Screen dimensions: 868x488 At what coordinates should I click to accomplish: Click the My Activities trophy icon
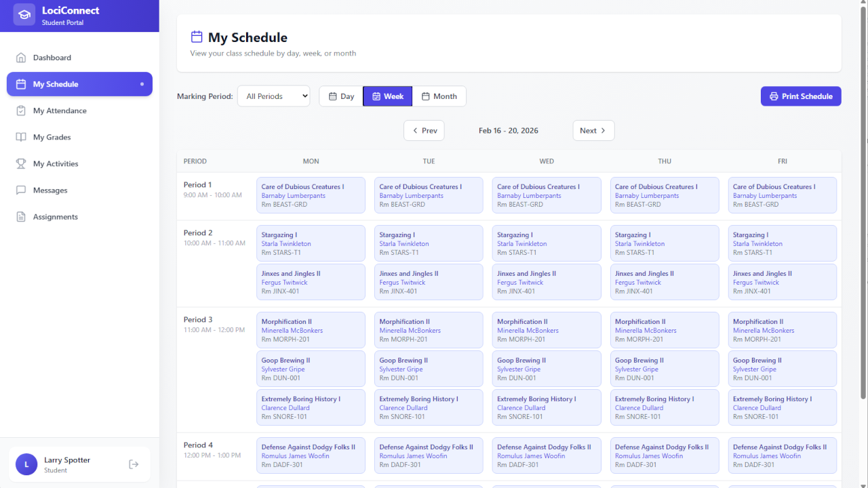[21, 163]
